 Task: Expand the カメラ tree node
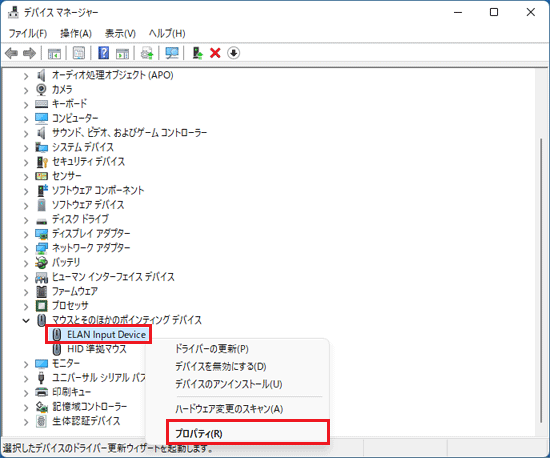click(26, 90)
